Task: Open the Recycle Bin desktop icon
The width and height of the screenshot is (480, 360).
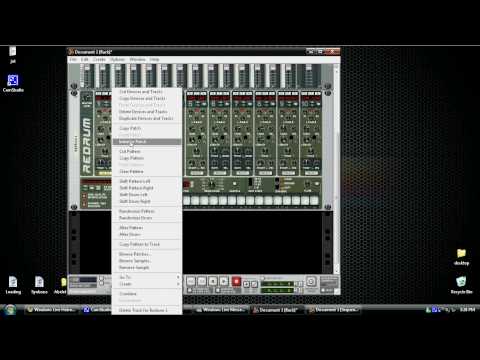Action: click(x=461, y=285)
